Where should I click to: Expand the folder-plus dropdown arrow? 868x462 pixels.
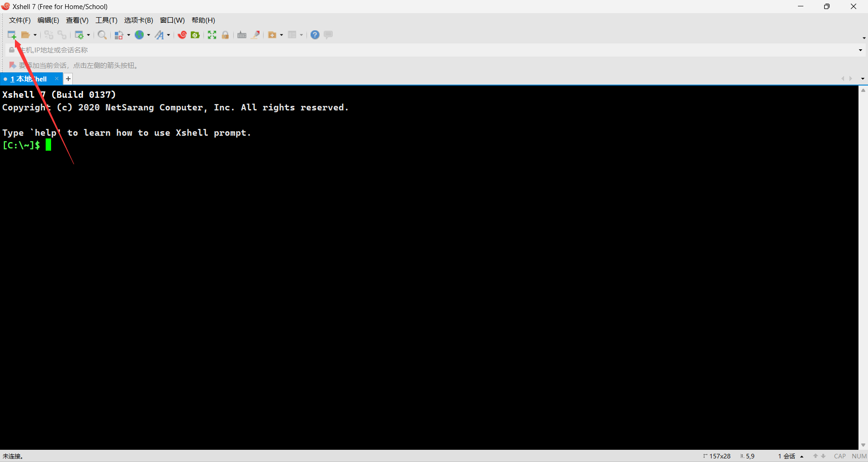tap(281, 35)
